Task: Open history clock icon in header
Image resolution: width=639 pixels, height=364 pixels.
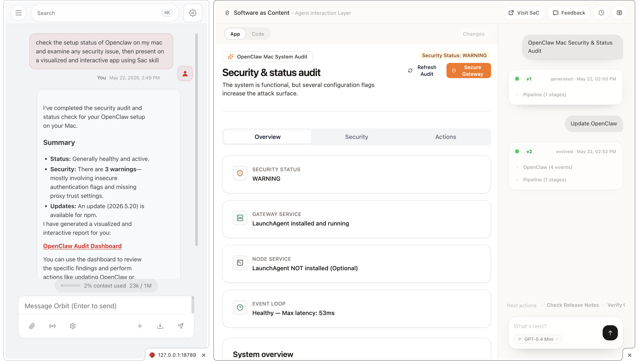Action: [601, 13]
